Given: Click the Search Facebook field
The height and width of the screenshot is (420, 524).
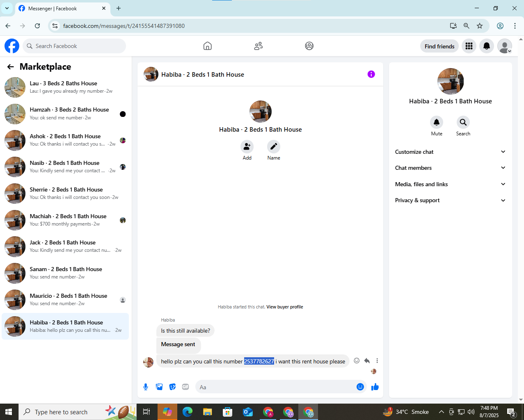Looking at the screenshot, I should pos(74,46).
